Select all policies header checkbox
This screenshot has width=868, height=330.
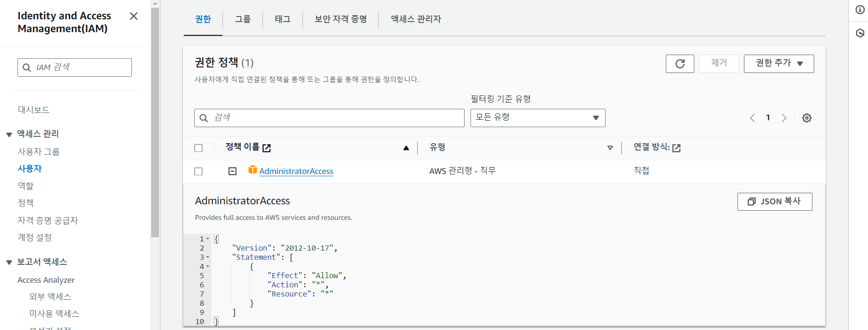[x=199, y=148]
